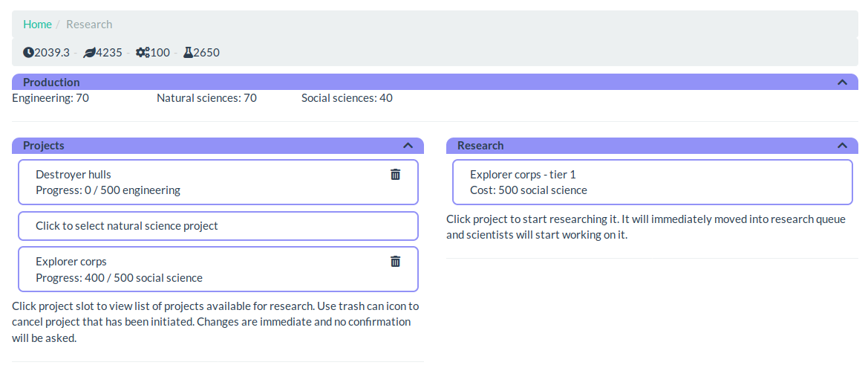Click the Engineering: 70 production value

(x=50, y=99)
